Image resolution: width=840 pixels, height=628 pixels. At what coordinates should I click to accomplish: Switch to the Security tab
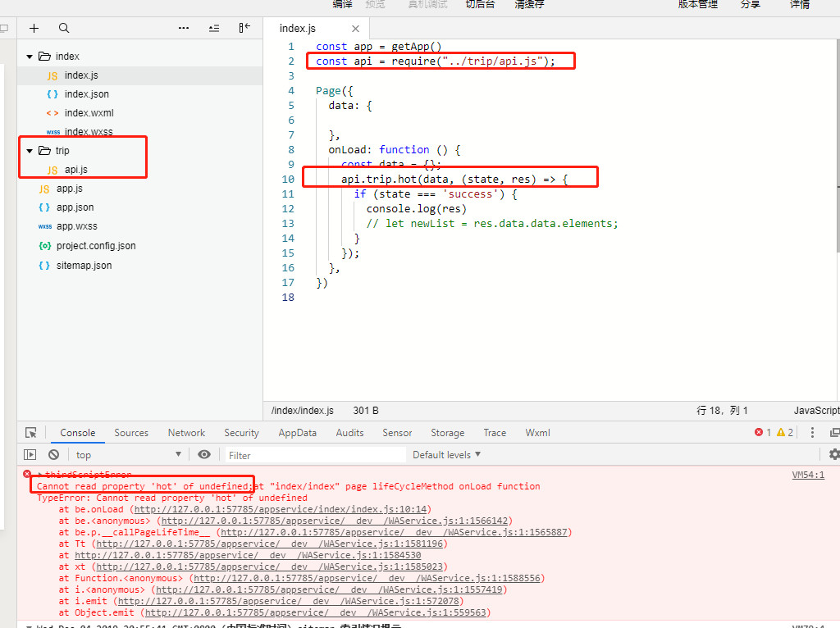242,433
